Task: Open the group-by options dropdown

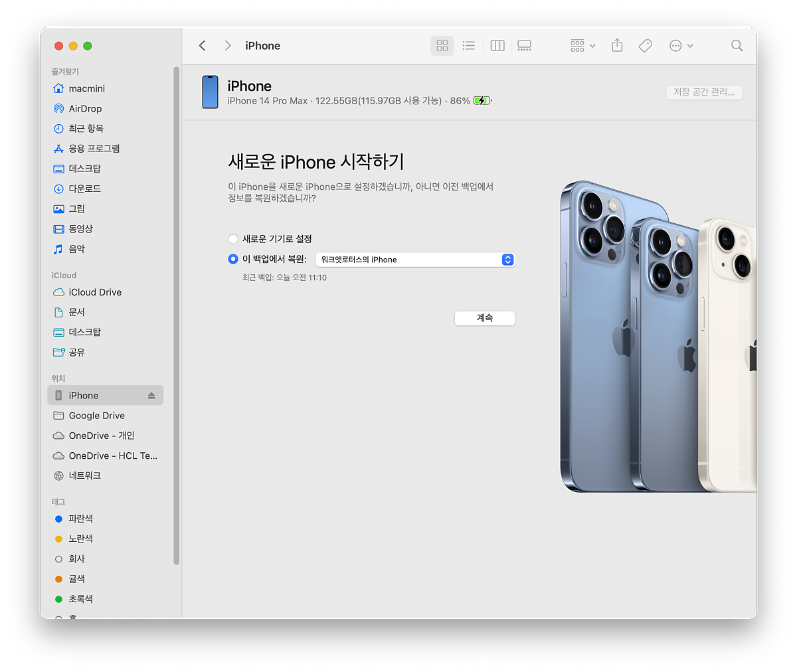Action: coord(583,45)
